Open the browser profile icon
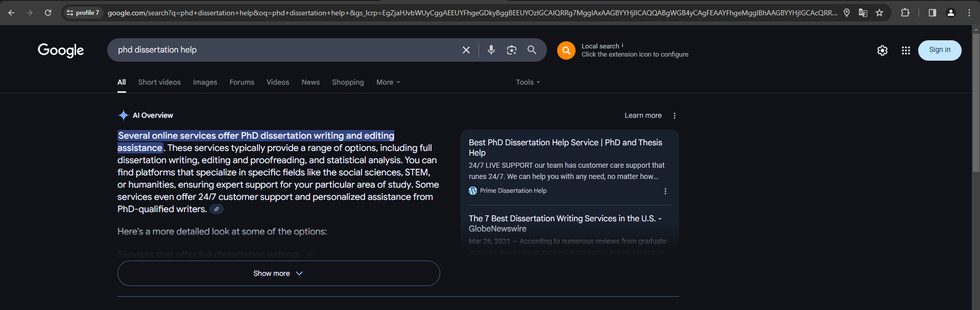This screenshot has height=310, width=980. coord(951,13)
